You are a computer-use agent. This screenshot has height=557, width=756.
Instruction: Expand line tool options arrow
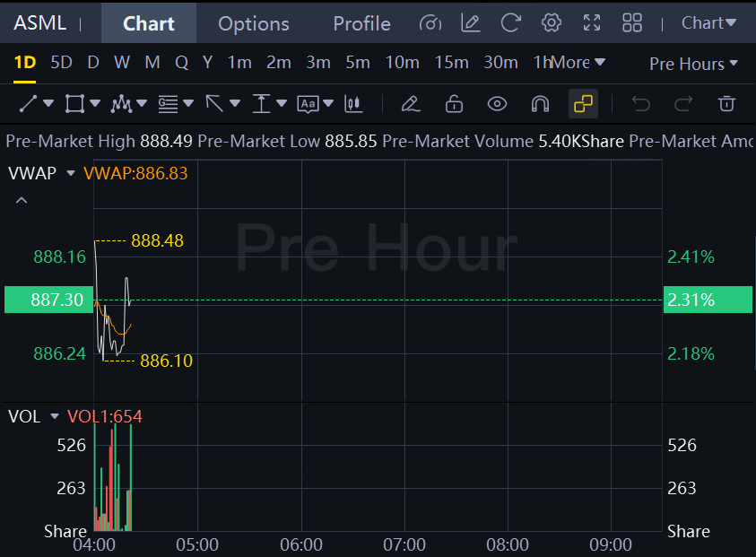(48, 103)
